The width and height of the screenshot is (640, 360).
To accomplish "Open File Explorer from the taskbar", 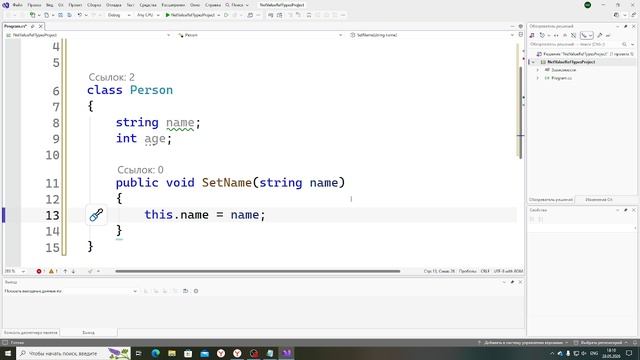I will click(x=172, y=353).
